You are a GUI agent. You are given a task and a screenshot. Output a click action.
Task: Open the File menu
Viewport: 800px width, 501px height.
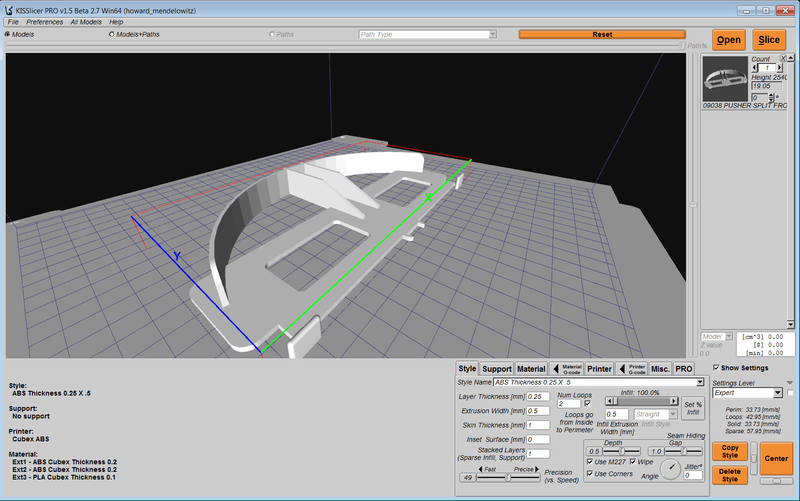[13, 22]
